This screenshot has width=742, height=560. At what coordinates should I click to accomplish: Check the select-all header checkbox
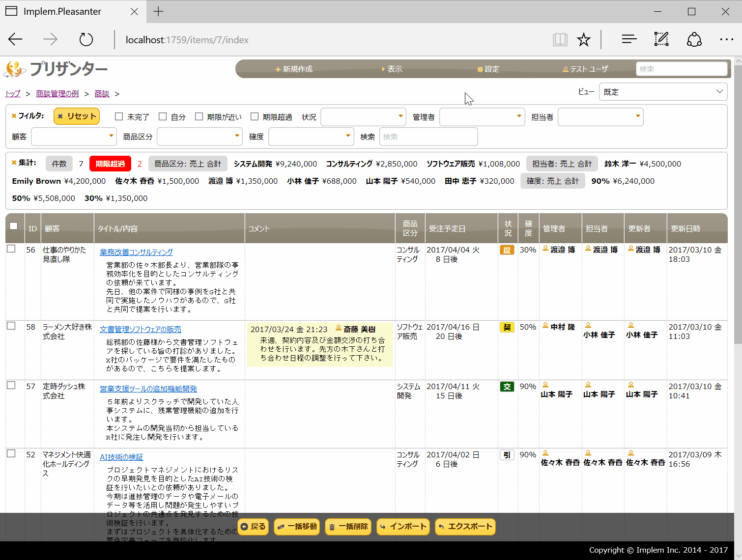tap(14, 226)
